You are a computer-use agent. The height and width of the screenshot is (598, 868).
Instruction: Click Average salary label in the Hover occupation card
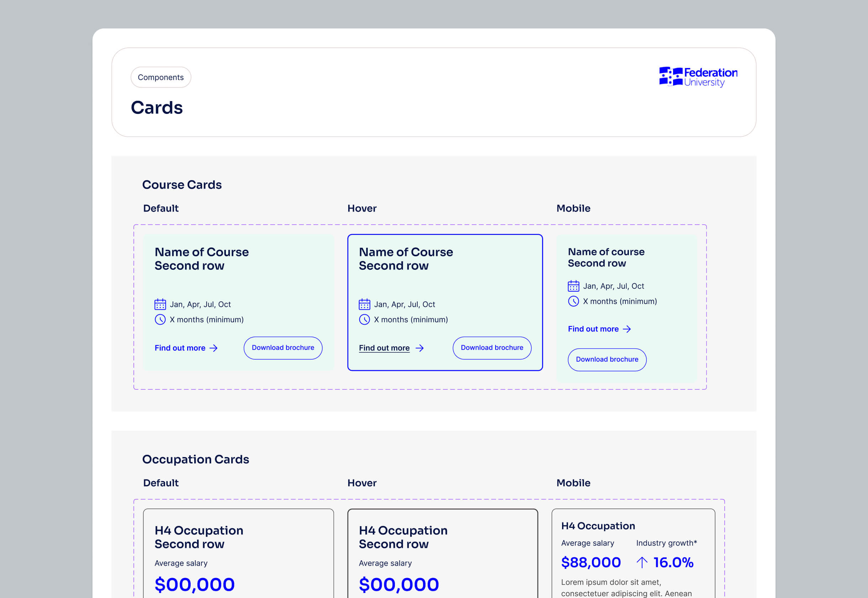point(385,563)
